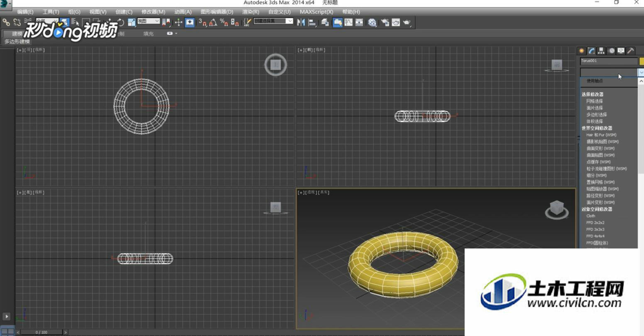Open the 组(G) menu
The height and width of the screenshot is (336, 644).
tap(74, 12)
